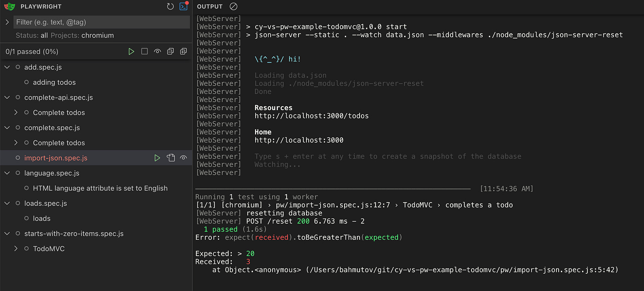Screen dimensions: 644x291
Task: Click the 'Running 1 test using 1 worker' line
Action: pyautogui.click(x=257, y=197)
